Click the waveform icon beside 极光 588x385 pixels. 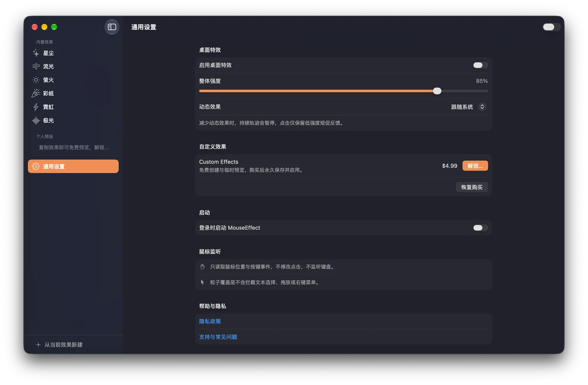click(x=36, y=120)
